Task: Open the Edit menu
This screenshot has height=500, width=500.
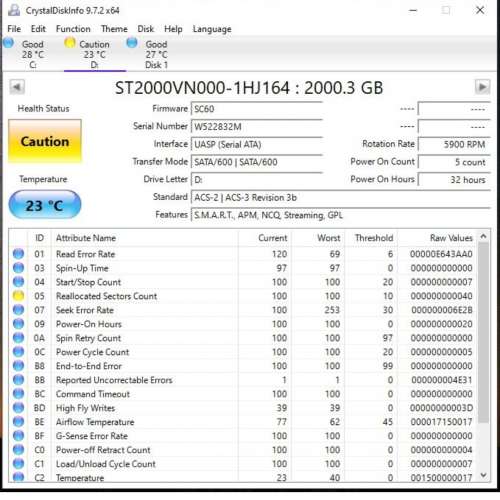Action: 38,29
